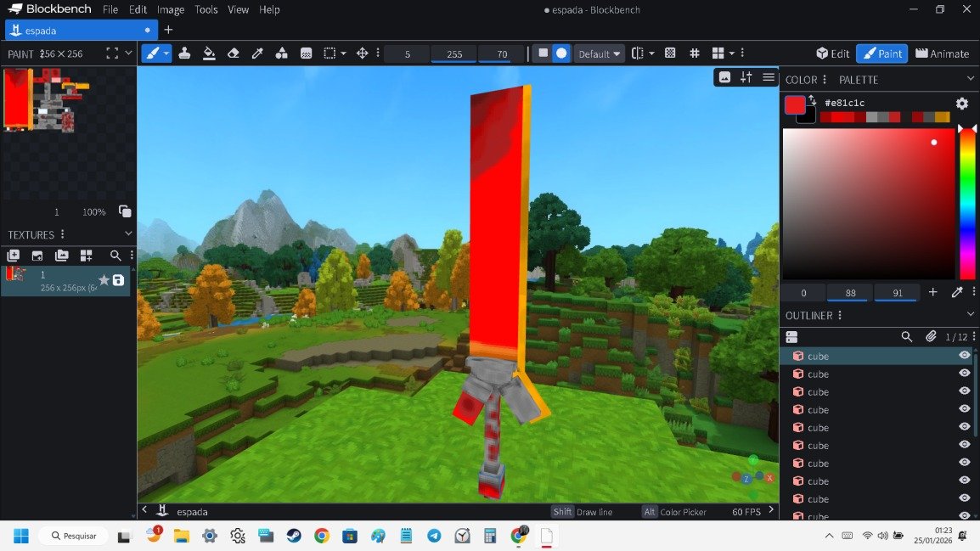Click the UV editor fullscreen icon
This screenshot has height=551, width=980.
click(112, 53)
